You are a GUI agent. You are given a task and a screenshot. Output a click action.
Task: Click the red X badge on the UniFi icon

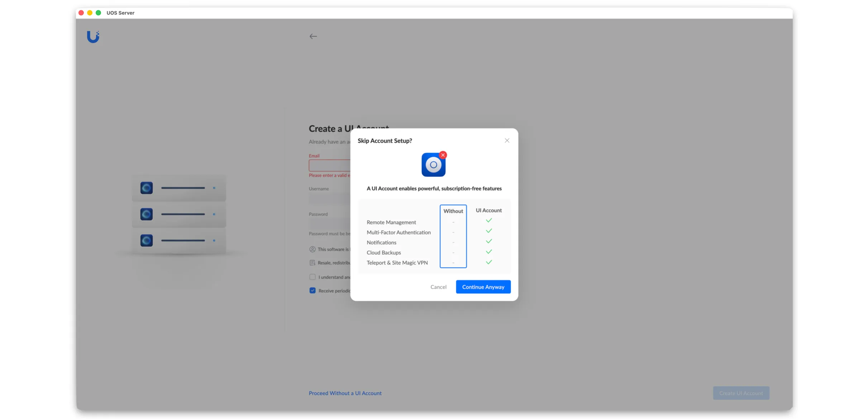tap(443, 155)
